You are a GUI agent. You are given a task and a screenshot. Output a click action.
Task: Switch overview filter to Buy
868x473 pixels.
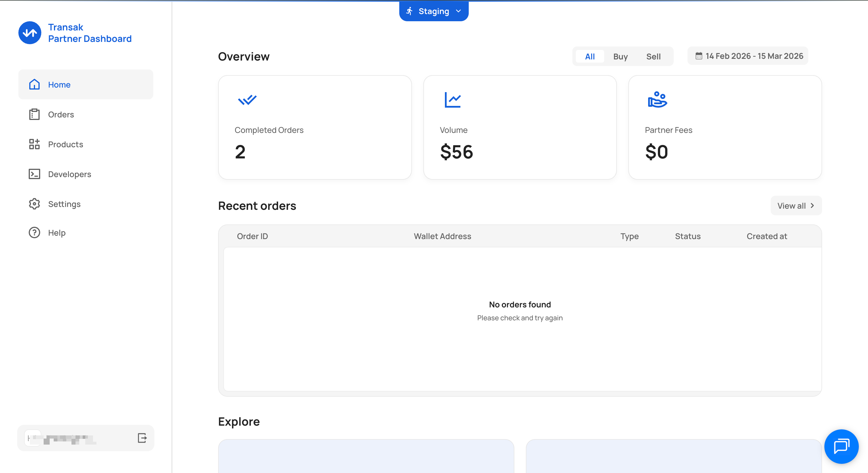tap(620, 57)
